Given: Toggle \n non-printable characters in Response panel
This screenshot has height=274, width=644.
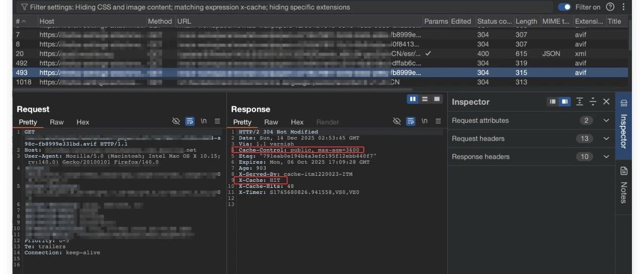Looking at the screenshot, I should point(425,121).
